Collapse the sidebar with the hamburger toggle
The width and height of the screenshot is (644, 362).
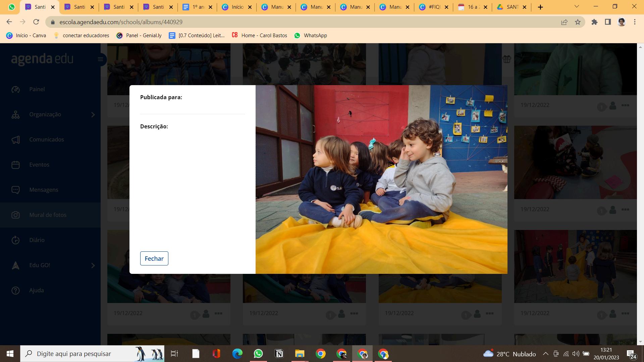coord(100,59)
